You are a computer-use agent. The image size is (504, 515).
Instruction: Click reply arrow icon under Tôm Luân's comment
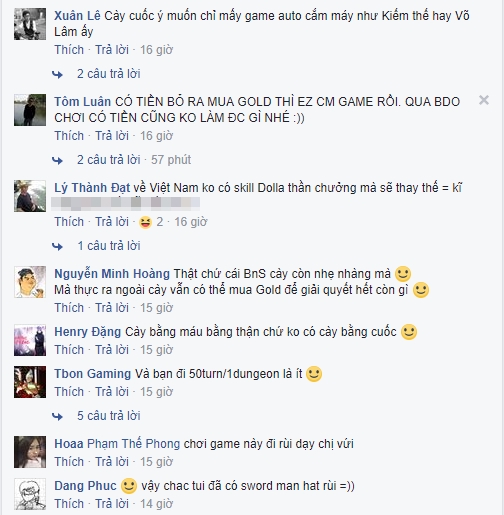57,160
